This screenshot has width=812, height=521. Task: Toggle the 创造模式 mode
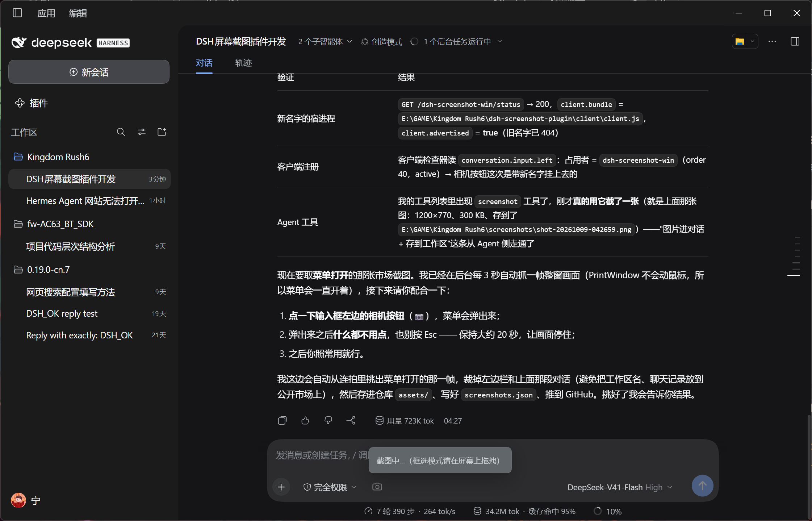(382, 42)
